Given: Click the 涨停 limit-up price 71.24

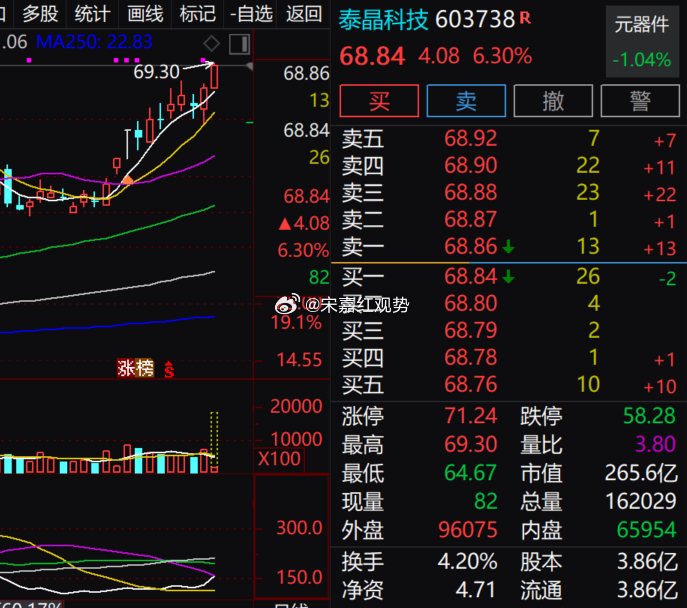Looking at the screenshot, I should point(471,416).
